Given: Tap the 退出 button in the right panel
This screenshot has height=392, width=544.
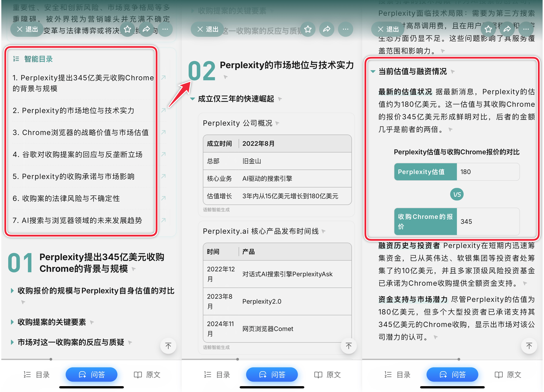Looking at the screenshot, I should coord(387,29).
